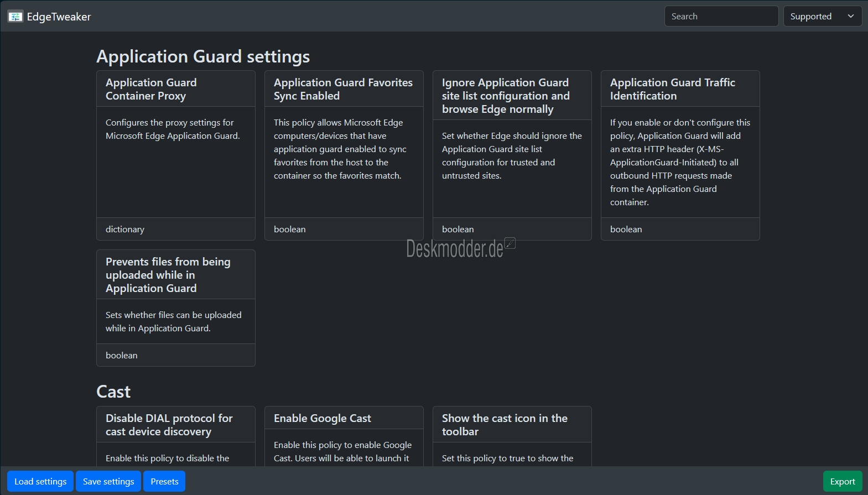This screenshot has width=868, height=495.
Task: Click 'boolean' label under Prevents files uploaded card
Action: tap(122, 355)
